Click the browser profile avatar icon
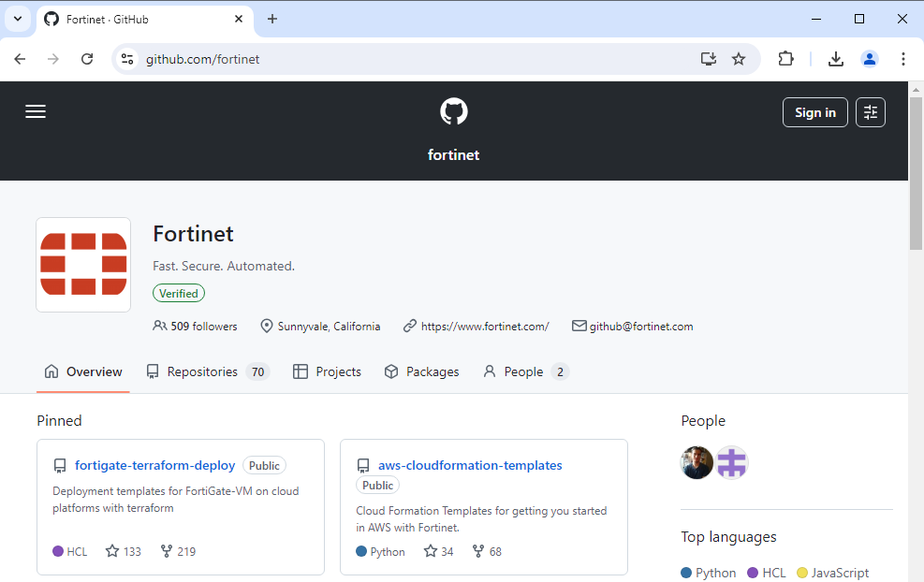 [x=869, y=58]
